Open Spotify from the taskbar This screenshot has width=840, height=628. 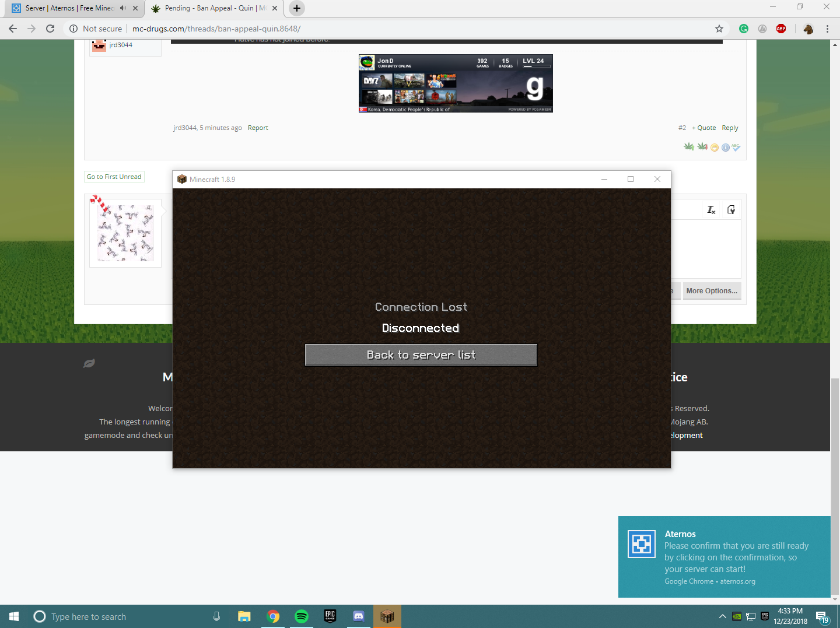(x=302, y=616)
